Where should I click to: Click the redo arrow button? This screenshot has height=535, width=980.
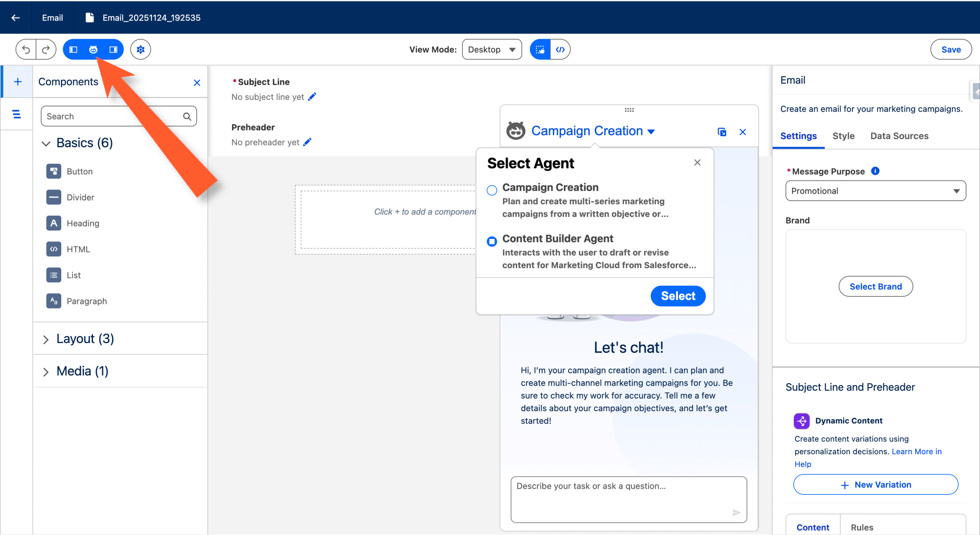coord(46,49)
